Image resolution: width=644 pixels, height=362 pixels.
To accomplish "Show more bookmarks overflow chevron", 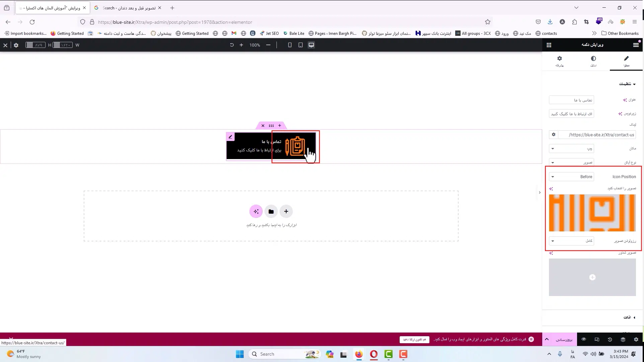I will tap(594, 33).
